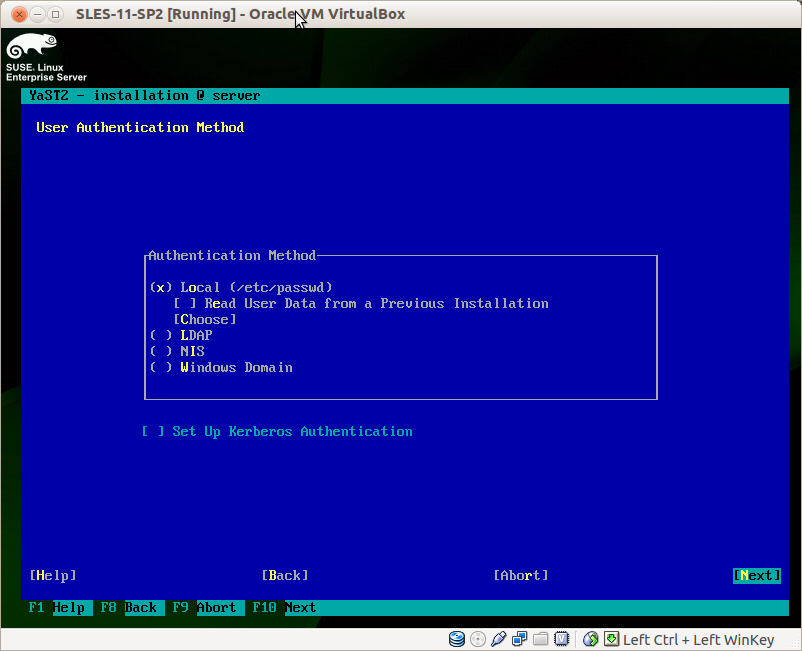Click the hard disk activity icon

457,639
